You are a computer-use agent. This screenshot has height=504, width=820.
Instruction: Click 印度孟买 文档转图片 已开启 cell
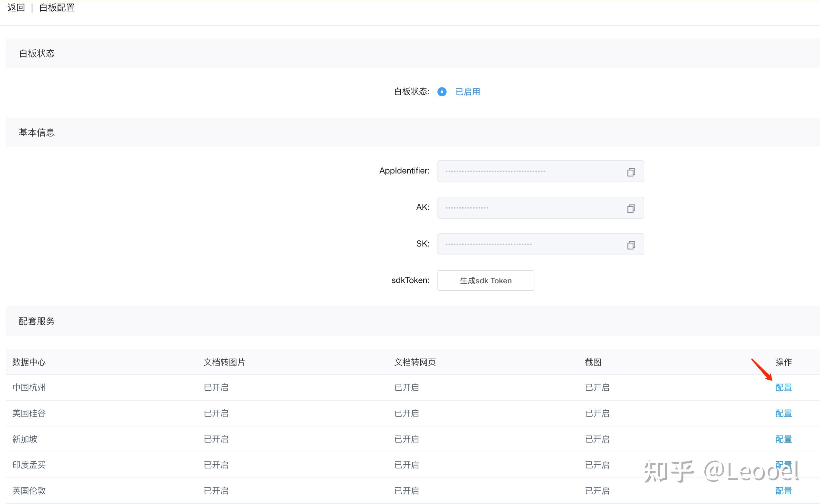click(216, 465)
